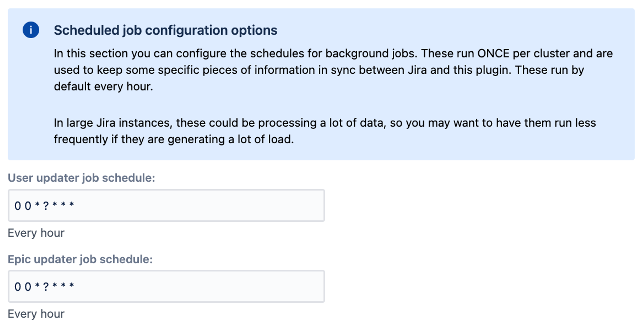The height and width of the screenshot is (333, 644).
Task: Click the question mark in User updater cron
Action: pos(46,206)
